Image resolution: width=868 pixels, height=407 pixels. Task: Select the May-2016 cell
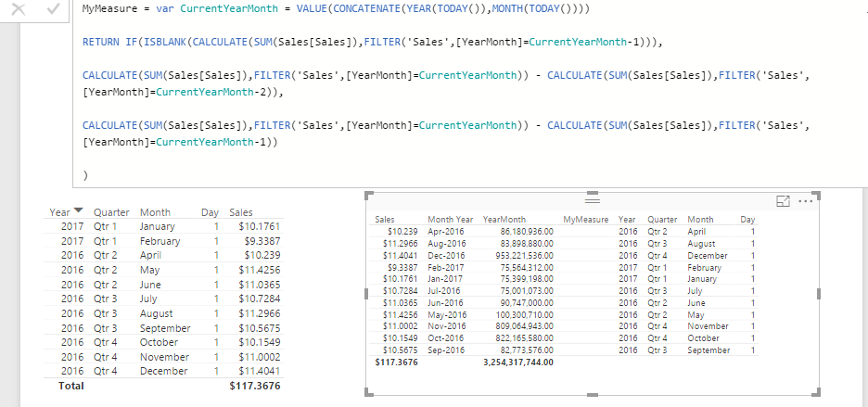point(447,314)
